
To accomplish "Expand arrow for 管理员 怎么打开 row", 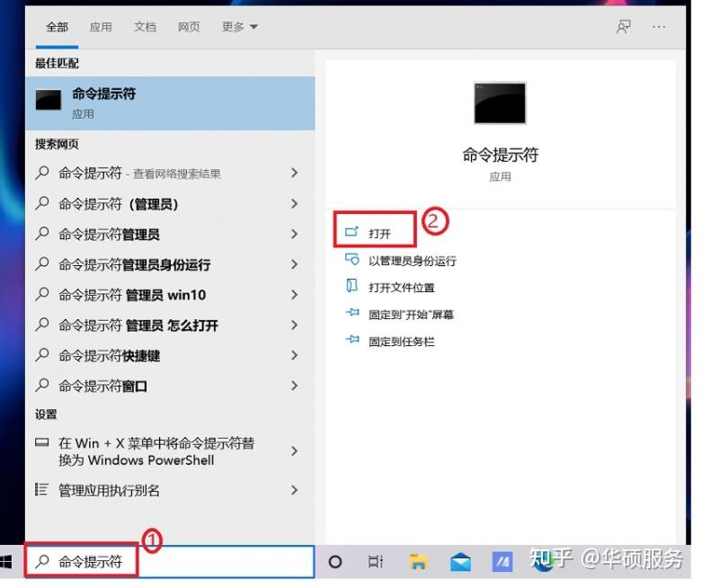I will pyautogui.click(x=295, y=325).
